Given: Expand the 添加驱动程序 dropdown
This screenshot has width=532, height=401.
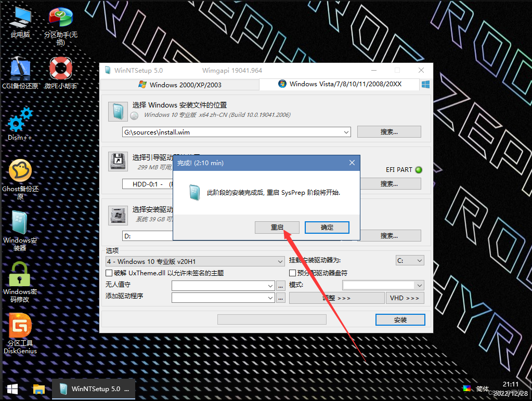Looking at the screenshot, I should [x=270, y=298].
